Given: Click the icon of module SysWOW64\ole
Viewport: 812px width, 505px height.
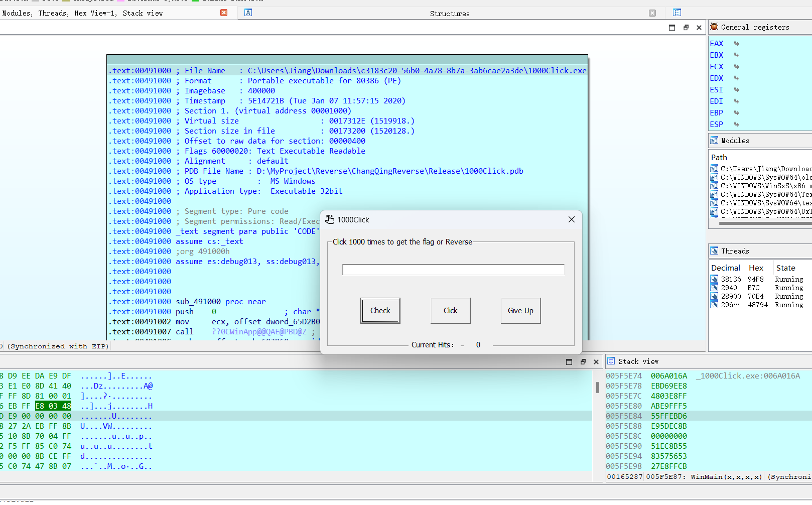Looking at the screenshot, I should click(714, 177).
